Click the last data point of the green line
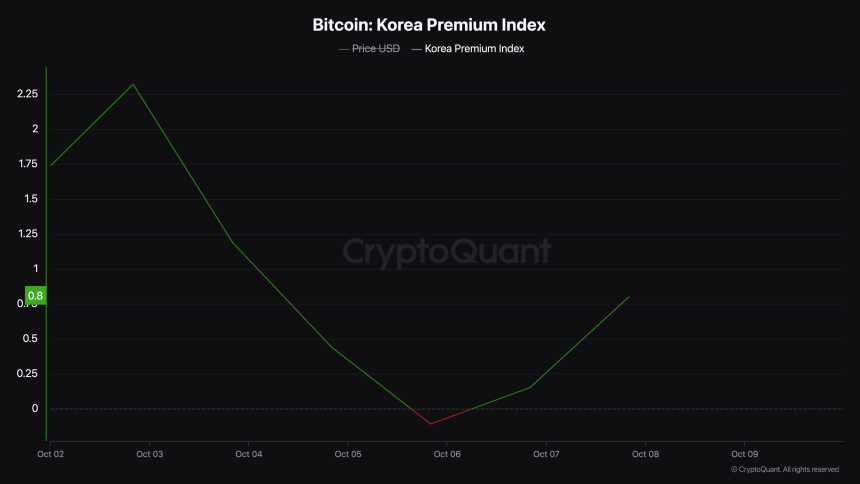 click(x=629, y=297)
